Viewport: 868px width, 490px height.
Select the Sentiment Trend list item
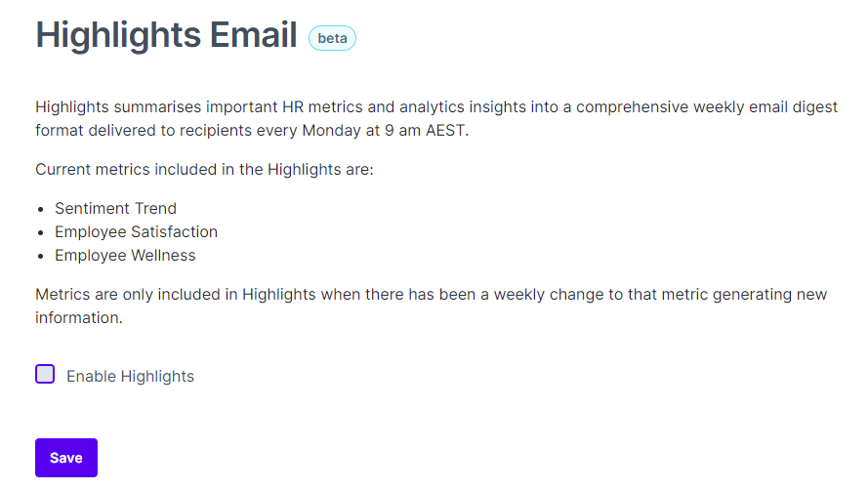pyautogui.click(x=115, y=208)
